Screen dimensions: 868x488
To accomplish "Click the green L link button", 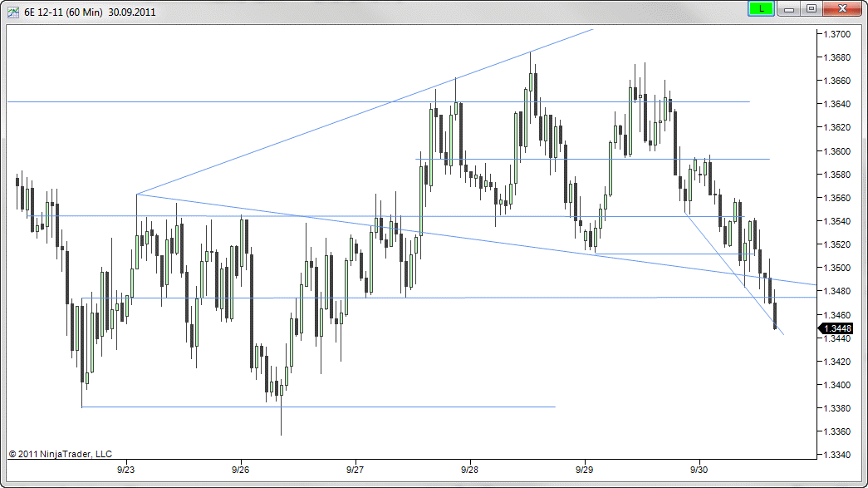I will 761,8.
